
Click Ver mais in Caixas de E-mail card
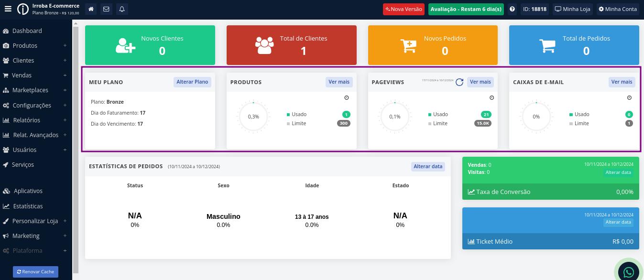tap(622, 82)
